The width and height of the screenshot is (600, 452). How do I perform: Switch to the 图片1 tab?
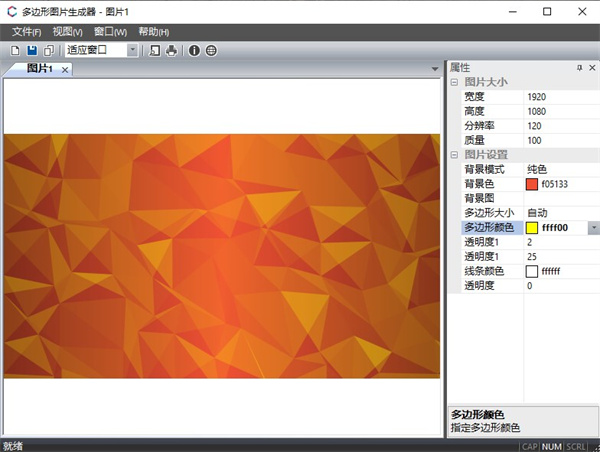(x=40, y=69)
